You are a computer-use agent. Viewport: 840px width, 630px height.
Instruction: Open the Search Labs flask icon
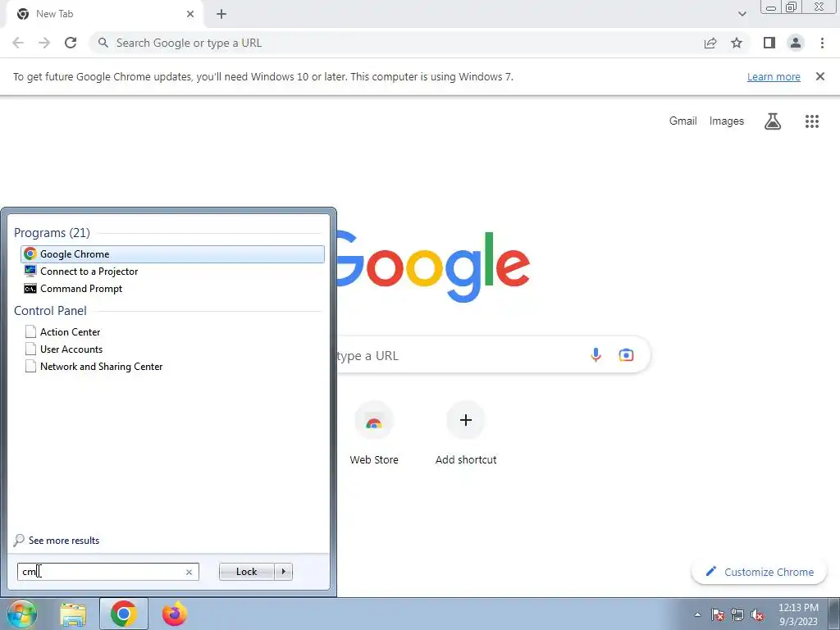[772, 121]
